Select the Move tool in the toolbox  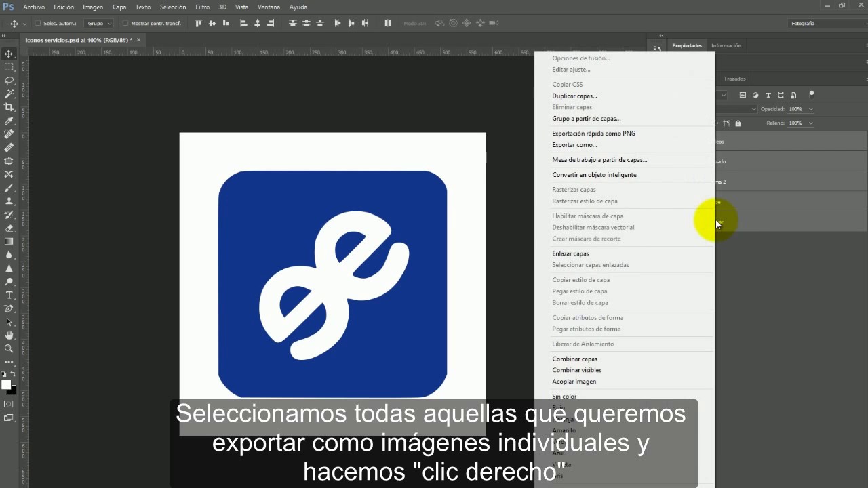click(9, 54)
